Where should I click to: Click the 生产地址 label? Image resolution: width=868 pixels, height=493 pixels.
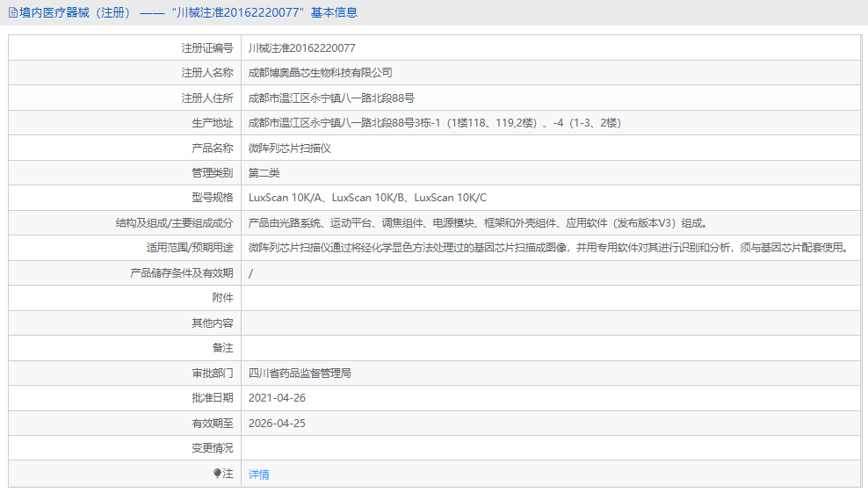click(213, 123)
